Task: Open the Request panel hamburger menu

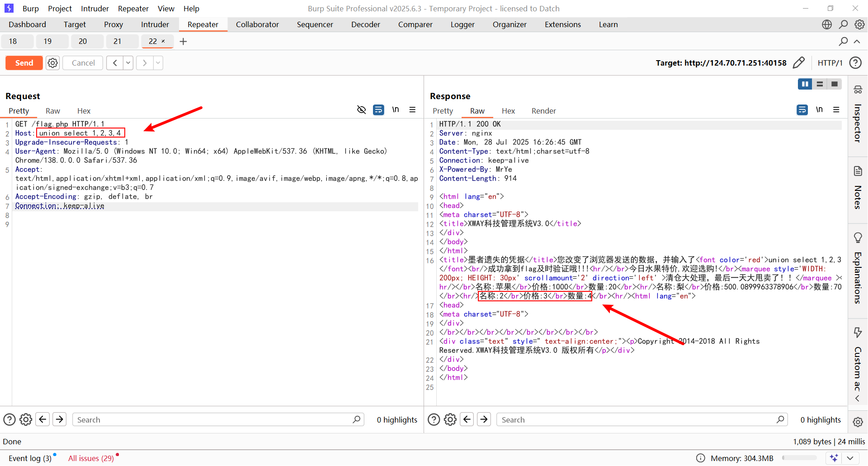Action: 412,109
